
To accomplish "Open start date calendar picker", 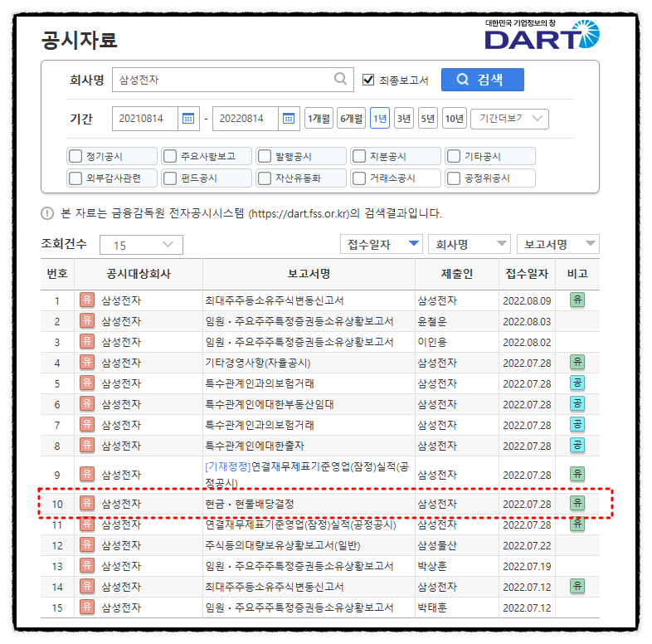I will (x=188, y=119).
